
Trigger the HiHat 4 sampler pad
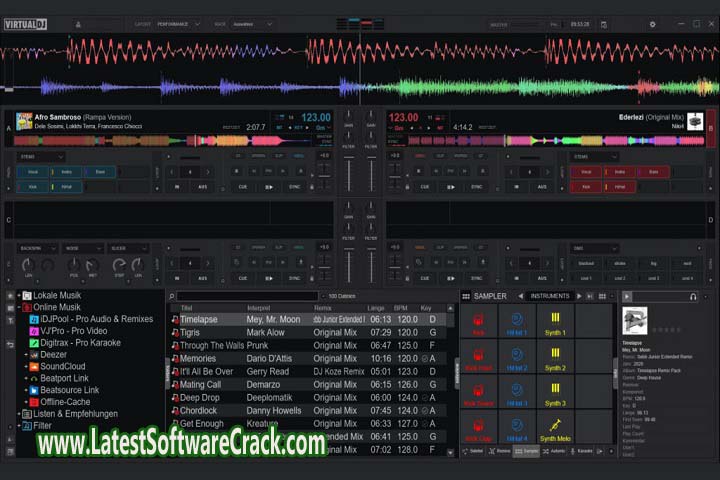(x=517, y=428)
